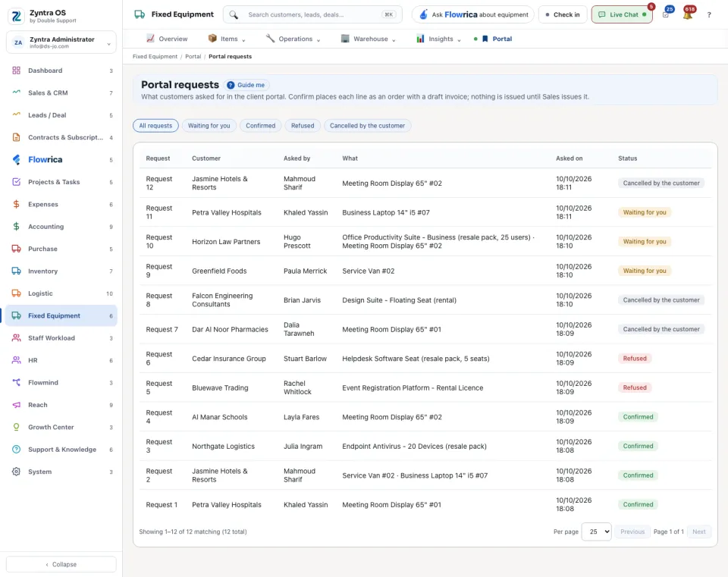Click Fixed Equipment breadcrumb link
The image size is (728, 577).
[155, 57]
